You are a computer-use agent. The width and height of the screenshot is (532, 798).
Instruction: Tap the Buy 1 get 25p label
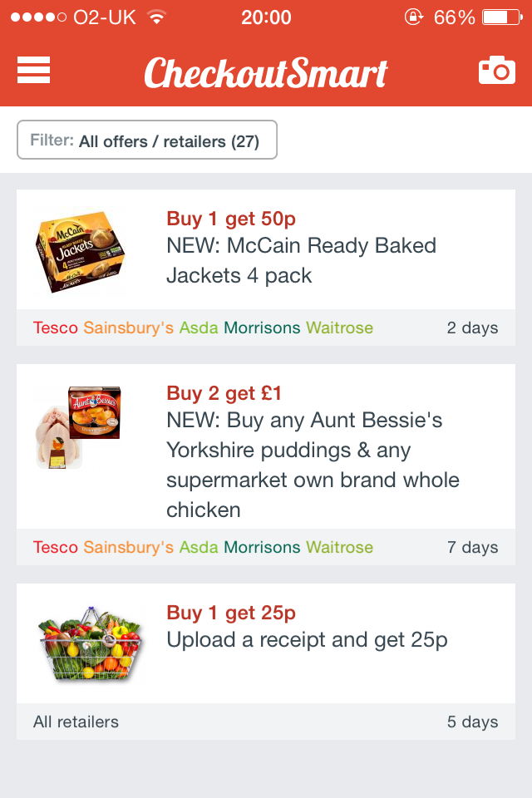coord(231,613)
